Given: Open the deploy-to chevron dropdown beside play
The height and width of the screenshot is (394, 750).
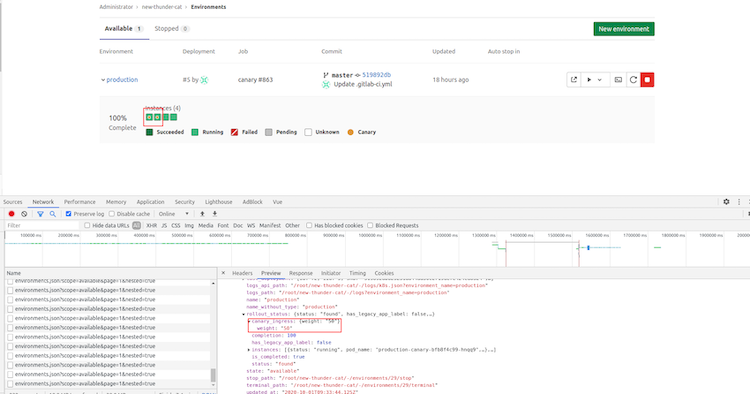Looking at the screenshot, I should pos(599,80).
